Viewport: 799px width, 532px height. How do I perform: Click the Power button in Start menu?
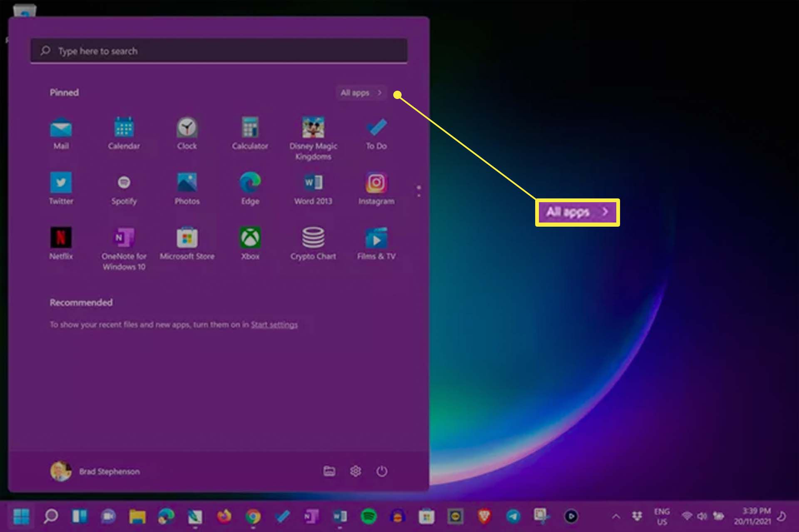tap(382, 471)
